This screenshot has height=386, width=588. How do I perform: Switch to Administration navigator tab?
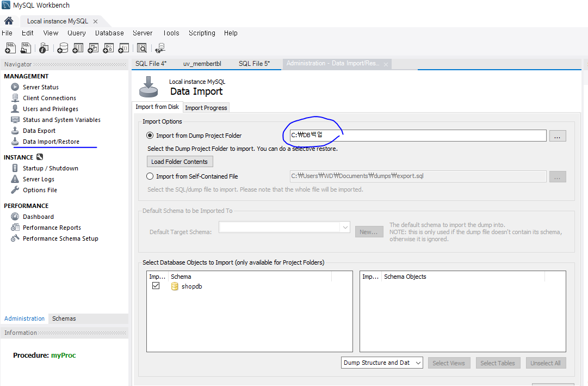tap(24, 318)
